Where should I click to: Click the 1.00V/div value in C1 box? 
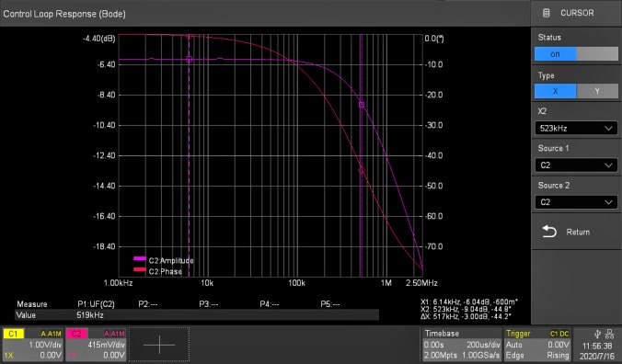(x=45, y=345)
